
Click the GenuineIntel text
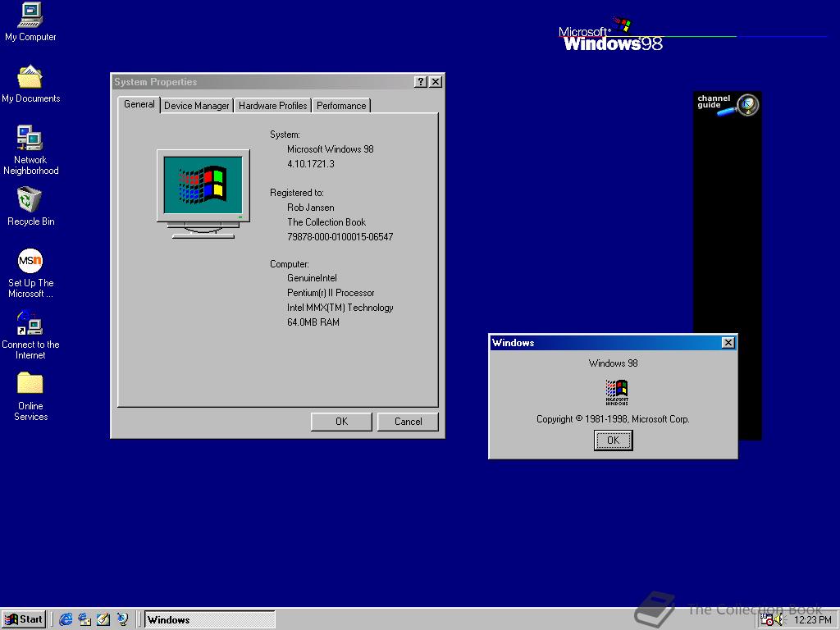coord(312,278)
